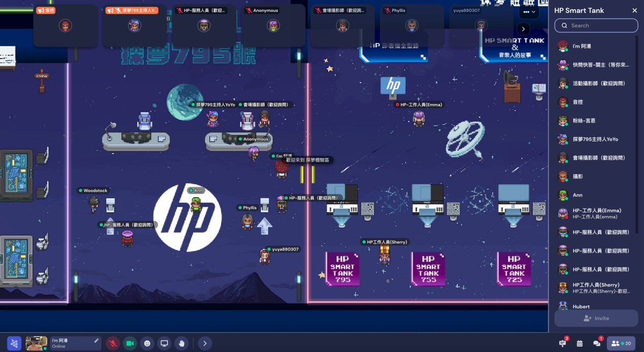Click HP工作人員(Sherry) avatar on map

pos(384,255)
